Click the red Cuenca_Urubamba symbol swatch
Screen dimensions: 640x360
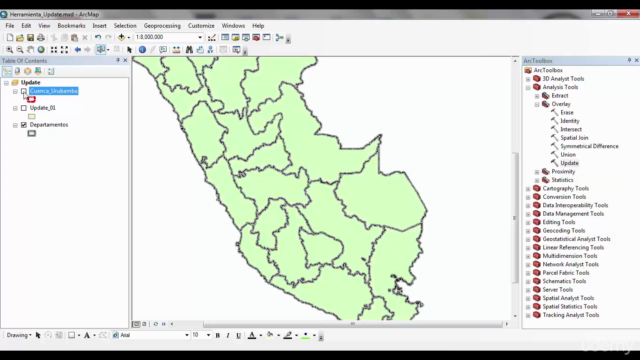[31, 100]
